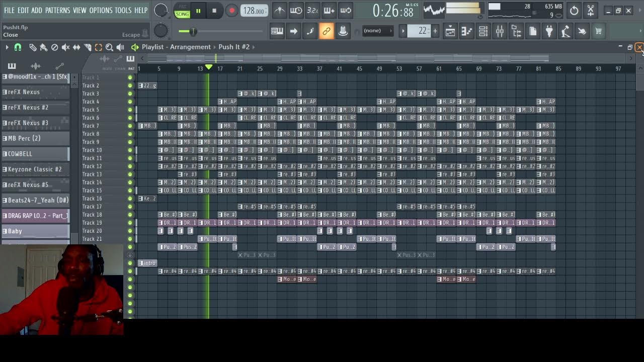Click the stamp tool icon
The width and height of the screenshot is (644, 362).
tap(343, 31)
